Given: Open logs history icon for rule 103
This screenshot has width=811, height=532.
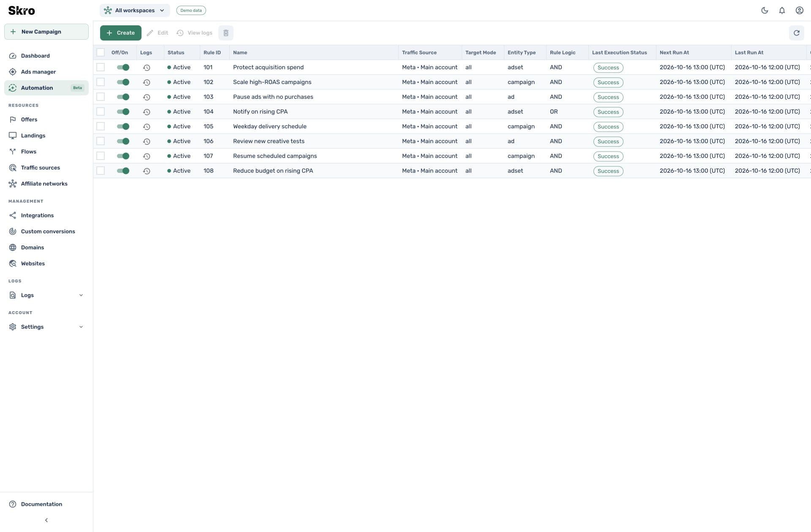Looking at the screenshot, I should pyautogui.click(x=147, y=97).
